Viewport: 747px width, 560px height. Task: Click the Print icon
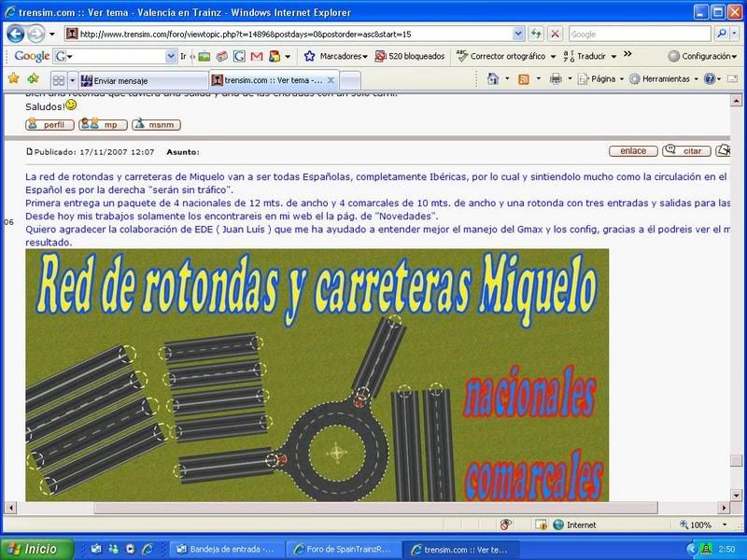pyautogui.click(x=556, y=79)
